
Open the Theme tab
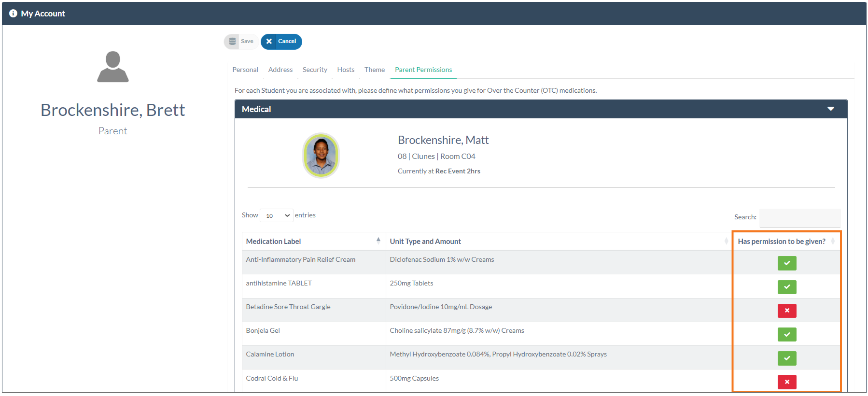point(374,70)
